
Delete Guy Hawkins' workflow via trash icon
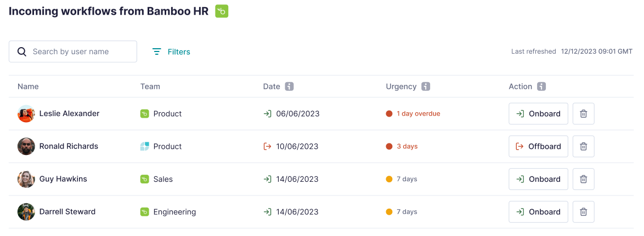click(x=583, y=179)
